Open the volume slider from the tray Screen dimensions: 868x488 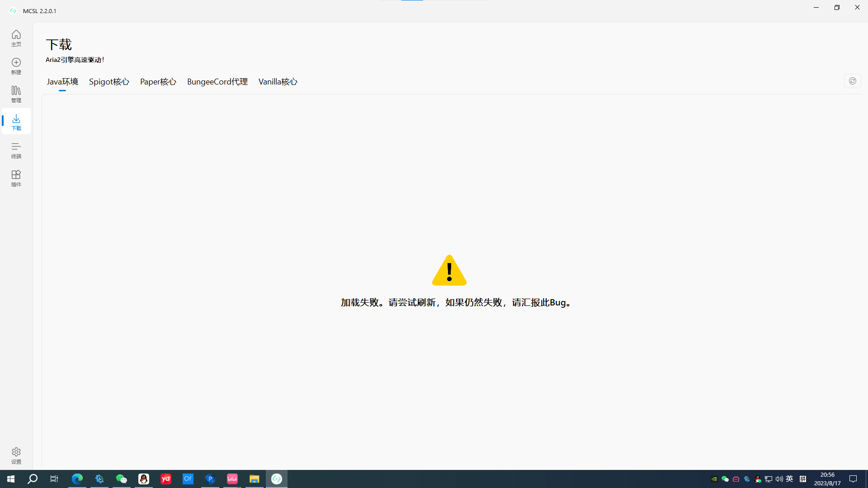pyautogui.click(x=778, y=479)
